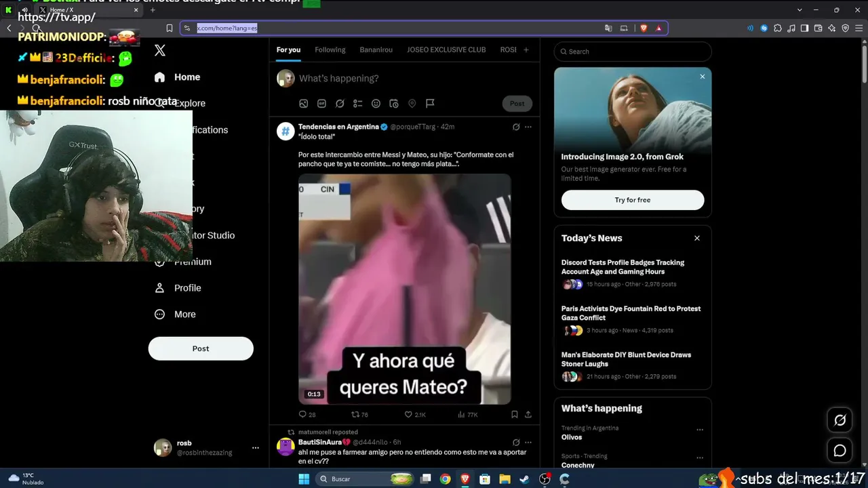Screen dimensions: 868x488
Task: Open the JOSEO EXCLUSIVE CLUB tab
Action: click(446, 49)
